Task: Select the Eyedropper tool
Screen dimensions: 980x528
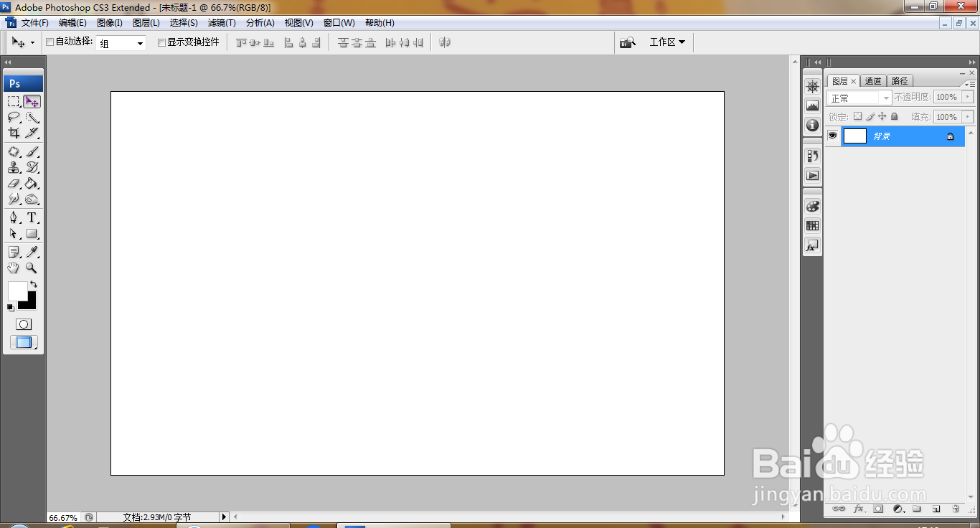Action: (x=32, y=252)
